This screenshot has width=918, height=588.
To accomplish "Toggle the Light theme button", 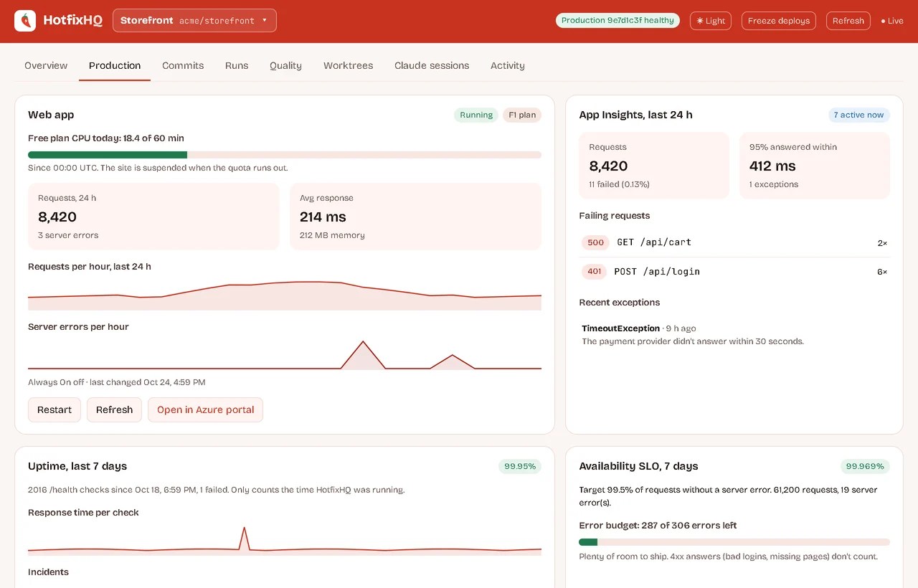I will [711, 21].
